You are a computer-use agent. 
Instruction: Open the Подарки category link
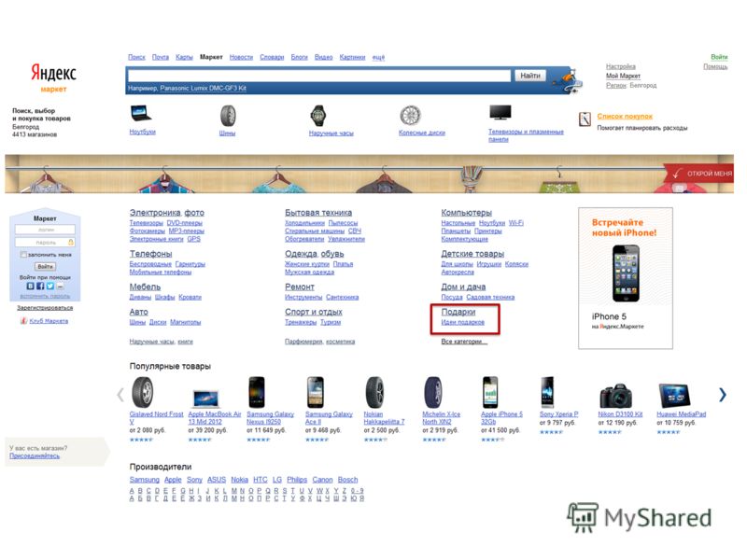tap(458, 312)
